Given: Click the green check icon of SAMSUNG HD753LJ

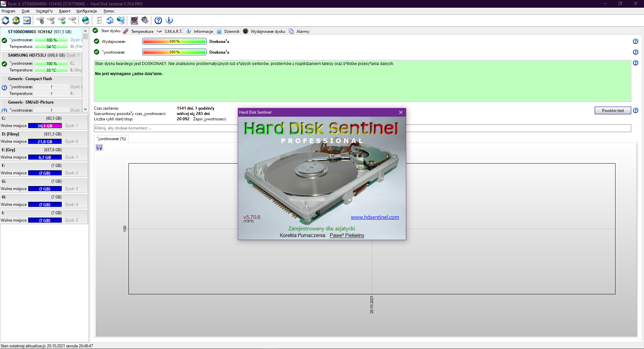Looking at the screenshot, I should pos(4,64).
